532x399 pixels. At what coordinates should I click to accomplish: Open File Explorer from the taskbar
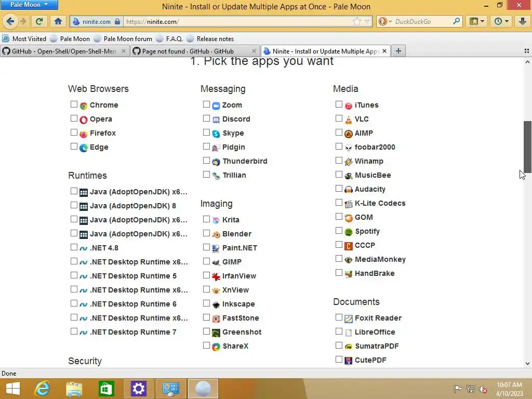[74, 389]
